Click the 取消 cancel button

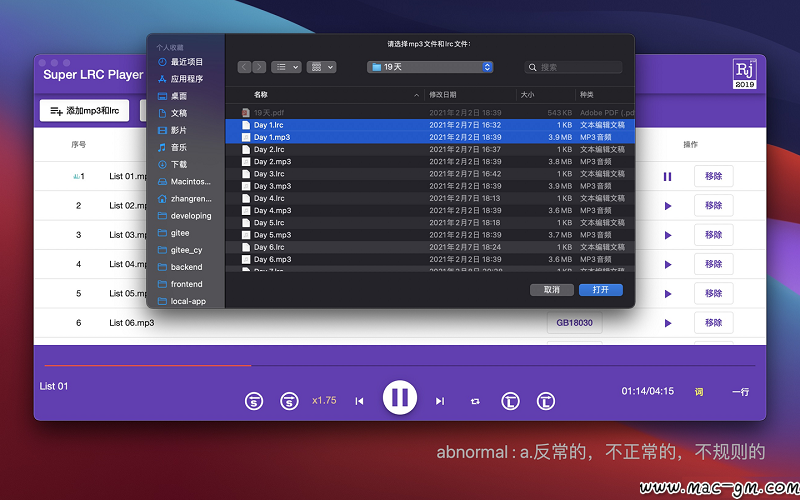pyautogui.click(x=552, y=290)
